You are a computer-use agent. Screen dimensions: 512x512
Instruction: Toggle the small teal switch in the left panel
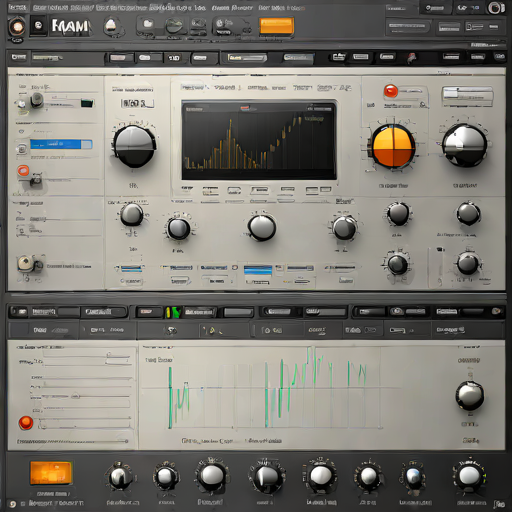pos(87,103)
